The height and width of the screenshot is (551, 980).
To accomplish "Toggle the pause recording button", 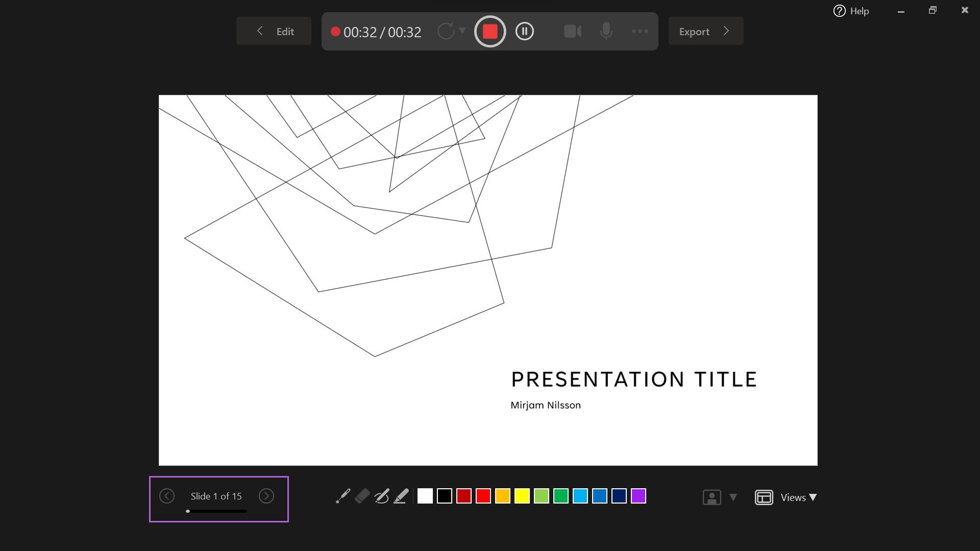I will pos(524,31).
